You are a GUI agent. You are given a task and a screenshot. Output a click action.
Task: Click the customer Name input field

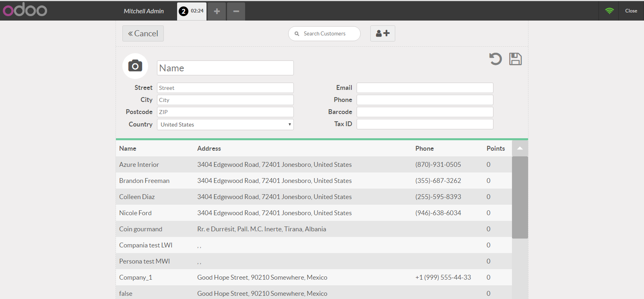click(225, 68)
